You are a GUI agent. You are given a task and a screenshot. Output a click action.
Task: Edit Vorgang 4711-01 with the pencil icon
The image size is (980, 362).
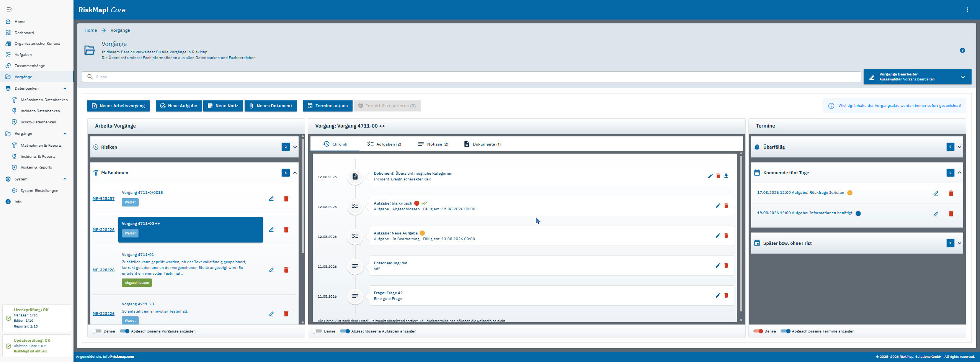pos(271,270)
